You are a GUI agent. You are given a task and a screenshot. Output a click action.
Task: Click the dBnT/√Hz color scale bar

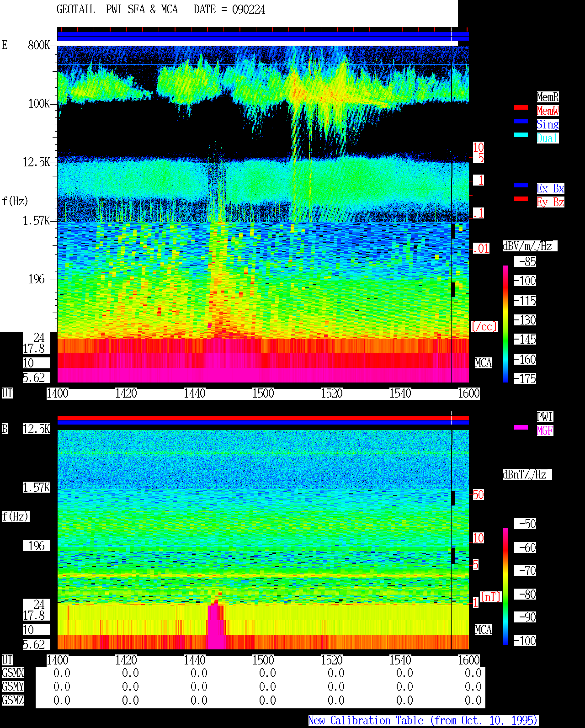pyautogui.click(x=505, y=586)
